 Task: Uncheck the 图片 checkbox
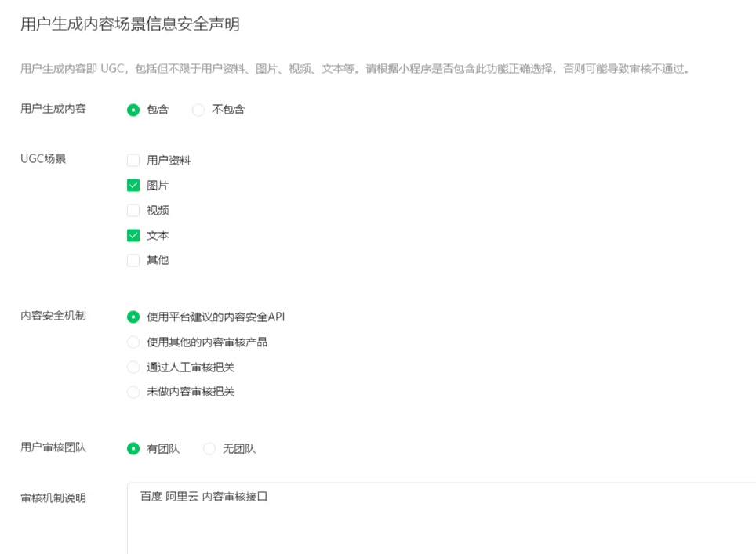[133, 185]
